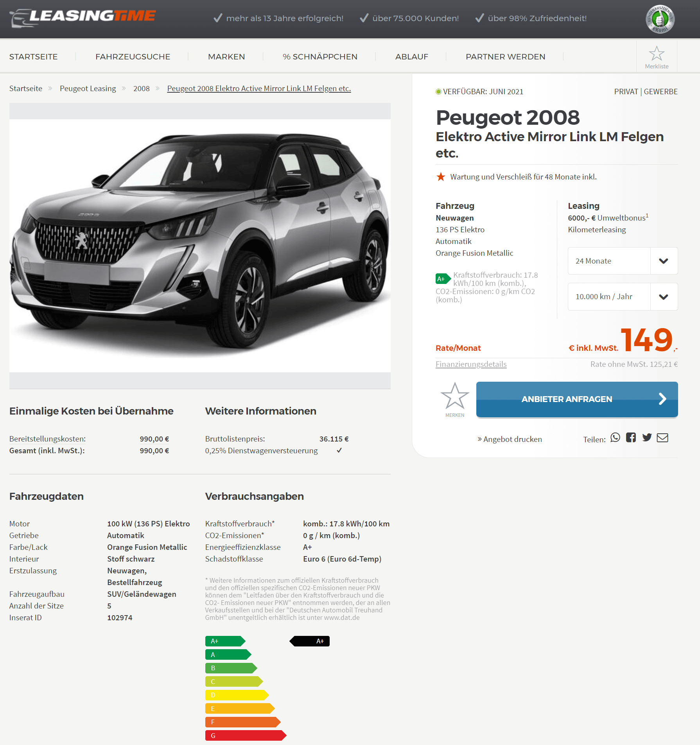The height and width of the screenshot is (745, 700).
Task: Click the red G efficiency bar
Action: pos(246,736)
